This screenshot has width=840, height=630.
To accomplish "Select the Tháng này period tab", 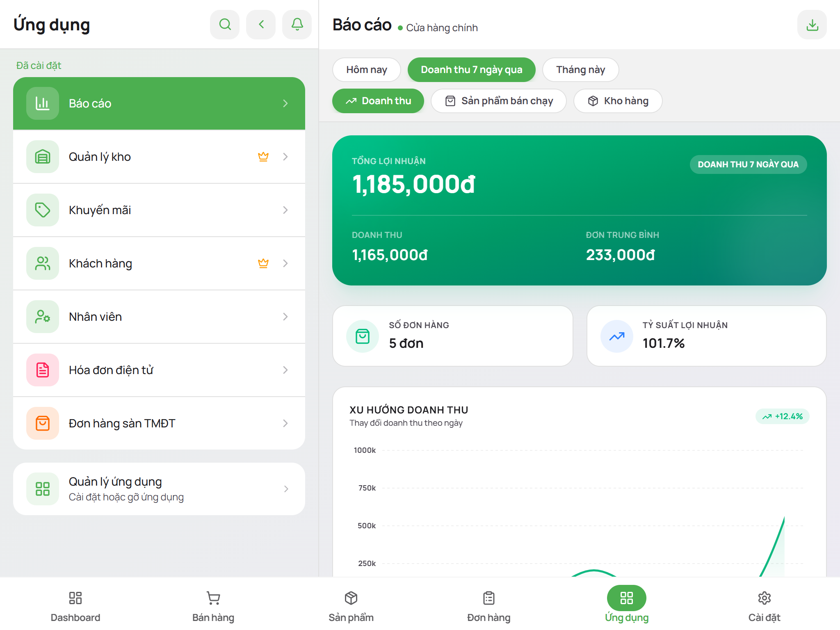I will [x=581, y=70].
